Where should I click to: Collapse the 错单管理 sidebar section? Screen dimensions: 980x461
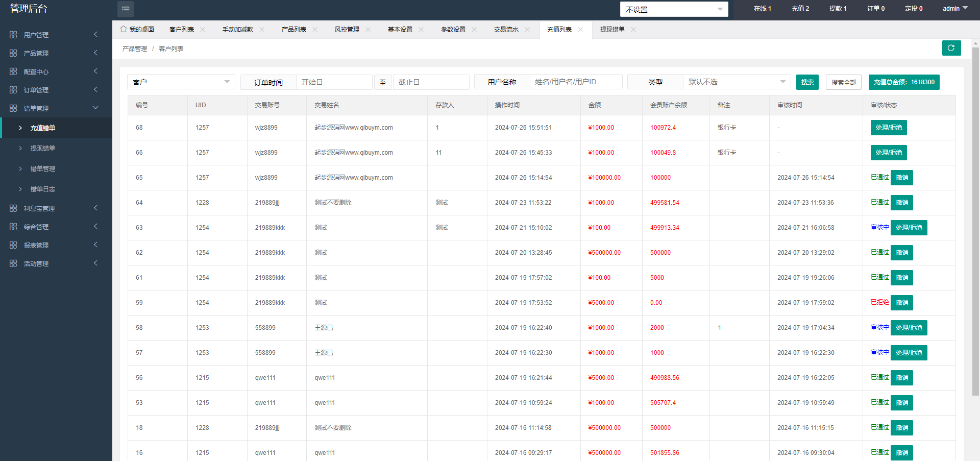point(95,108)
